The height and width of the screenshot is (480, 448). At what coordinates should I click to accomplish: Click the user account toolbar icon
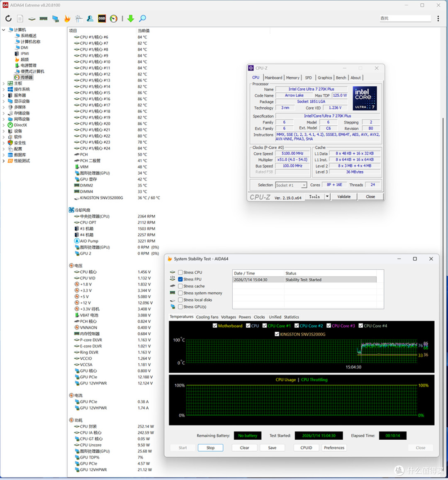[90, 19]
